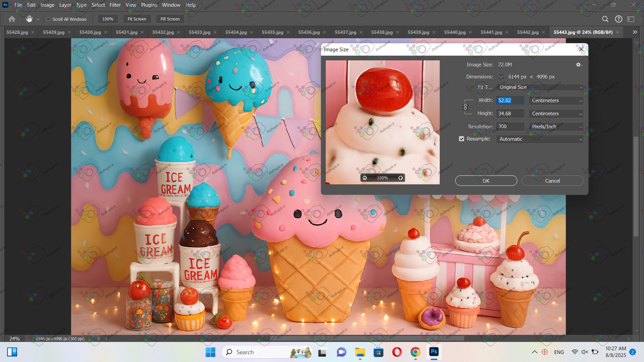Zoom out the preview with minus icon
644x362 pixels.
click(x=365, y=178)
